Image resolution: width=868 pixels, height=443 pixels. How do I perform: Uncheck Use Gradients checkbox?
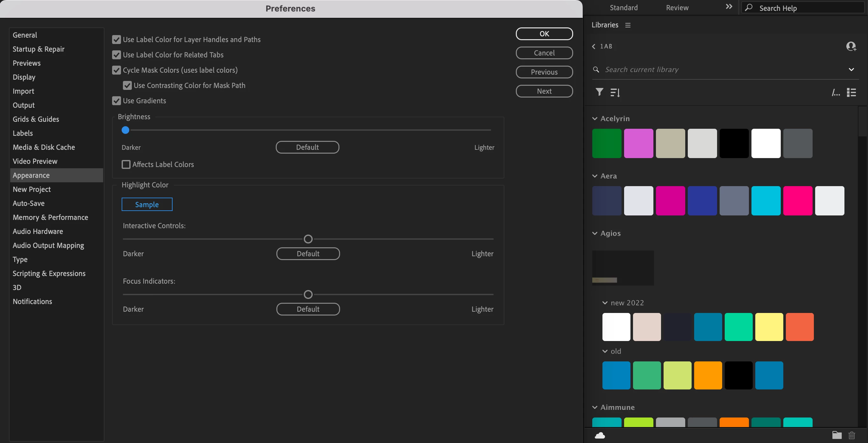pos(117,101)
